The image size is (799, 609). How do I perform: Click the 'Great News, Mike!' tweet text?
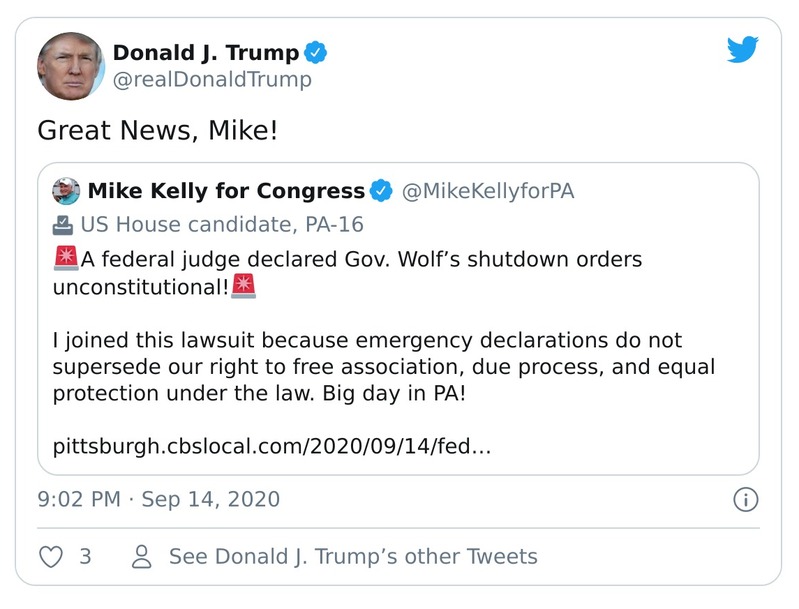(158, 130)
